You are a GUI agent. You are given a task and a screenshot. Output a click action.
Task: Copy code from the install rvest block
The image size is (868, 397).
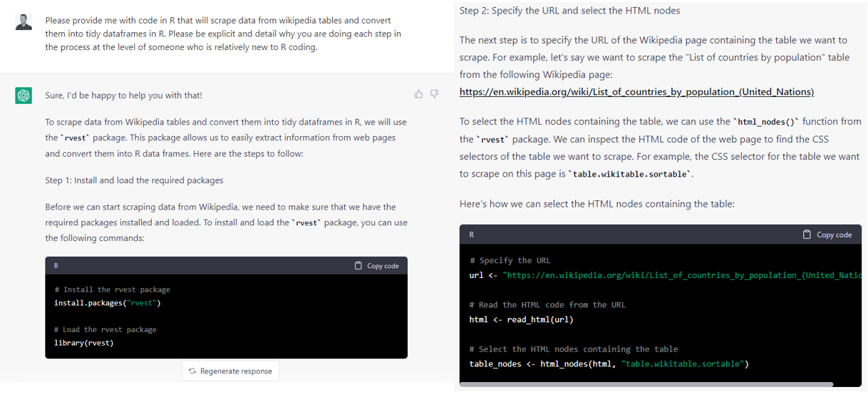click(376, 266)
